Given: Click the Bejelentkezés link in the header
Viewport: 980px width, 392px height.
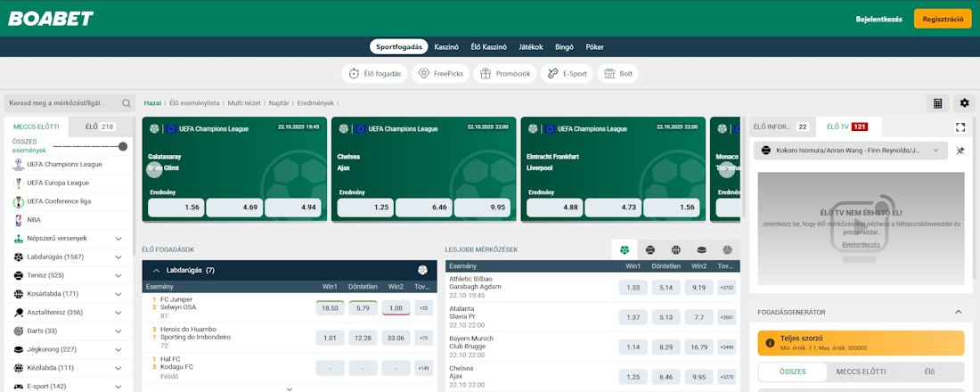Looking at the screenshot, I should click(879, 19).
